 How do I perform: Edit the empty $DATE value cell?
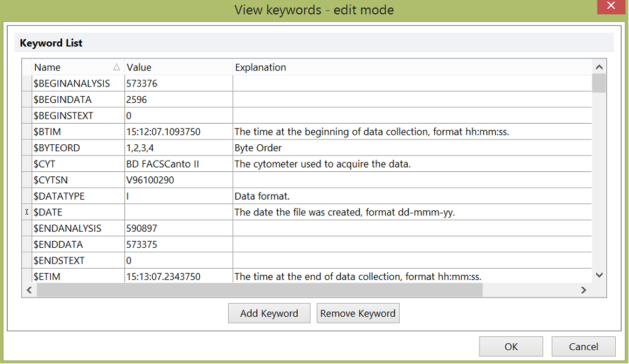[x=178, y=212]
